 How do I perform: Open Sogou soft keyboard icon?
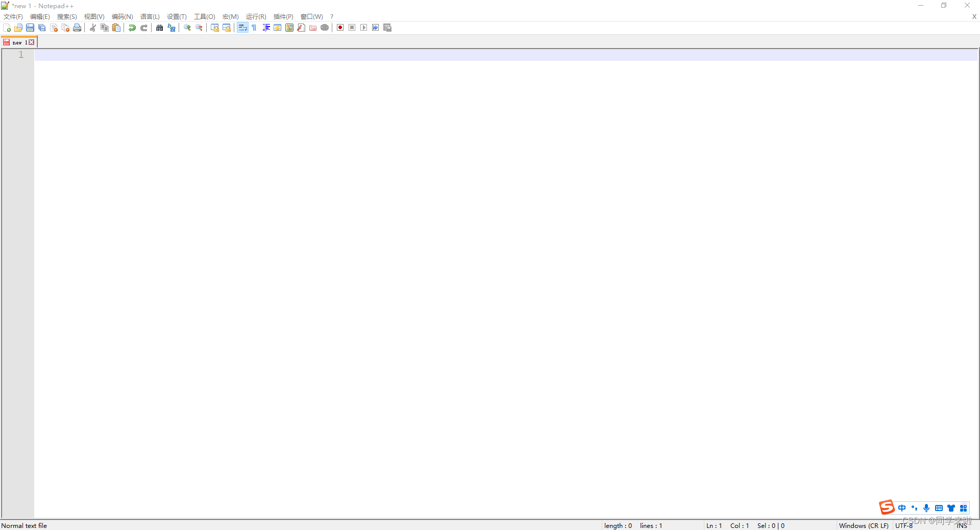(x=939, y=508)
